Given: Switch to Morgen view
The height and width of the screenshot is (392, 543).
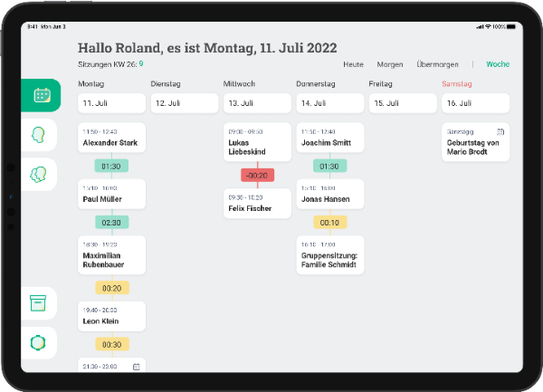Looking at the screenshot, I should click(390, 64).
